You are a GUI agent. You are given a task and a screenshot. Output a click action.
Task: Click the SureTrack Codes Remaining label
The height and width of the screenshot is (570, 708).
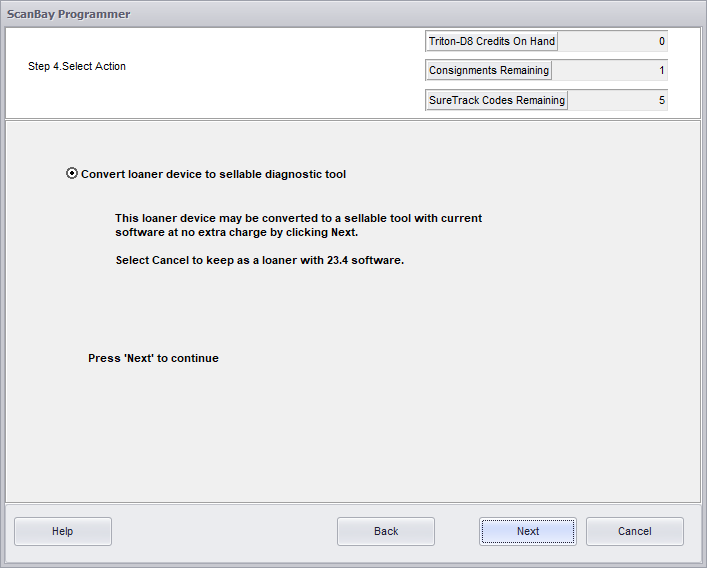[x=496, y=100]
